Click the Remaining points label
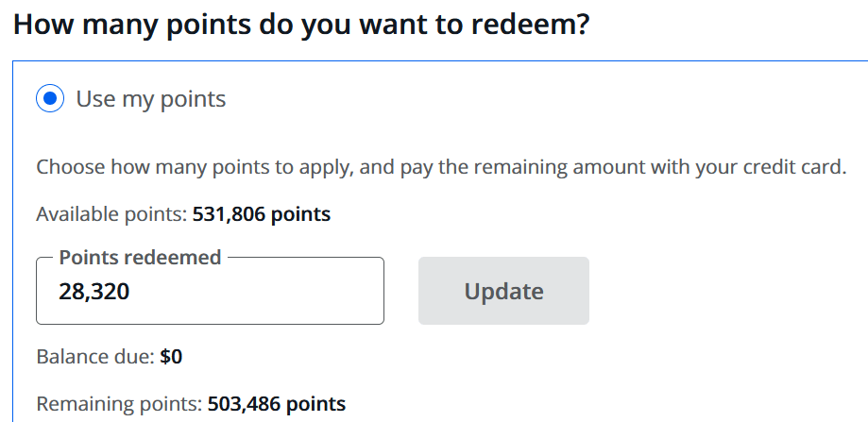Viewport: 868px width, 422px height. coord(119,404)
